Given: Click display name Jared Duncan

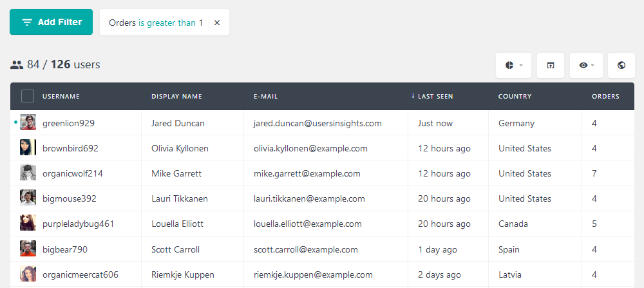Looking at the screenshot, I should click(178, 123).
